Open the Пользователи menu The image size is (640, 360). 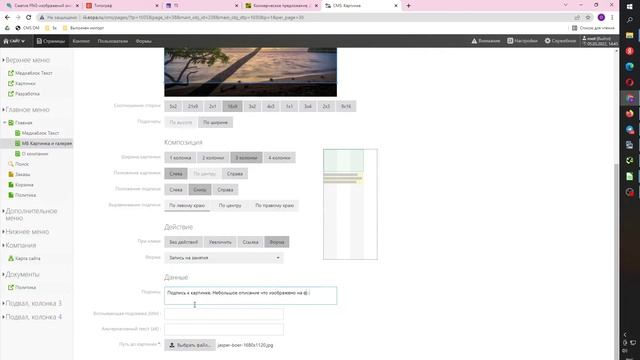click(113, 41)
